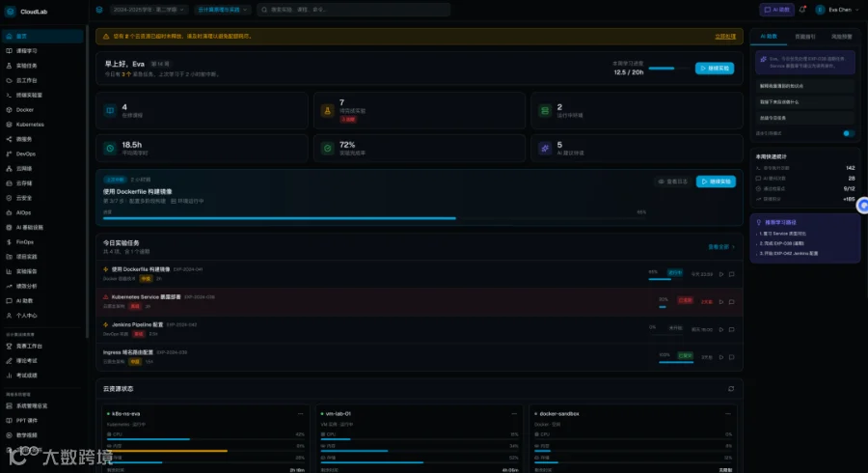
Task: Toggle the switch in the AI assistant panel
Action: 848,133
